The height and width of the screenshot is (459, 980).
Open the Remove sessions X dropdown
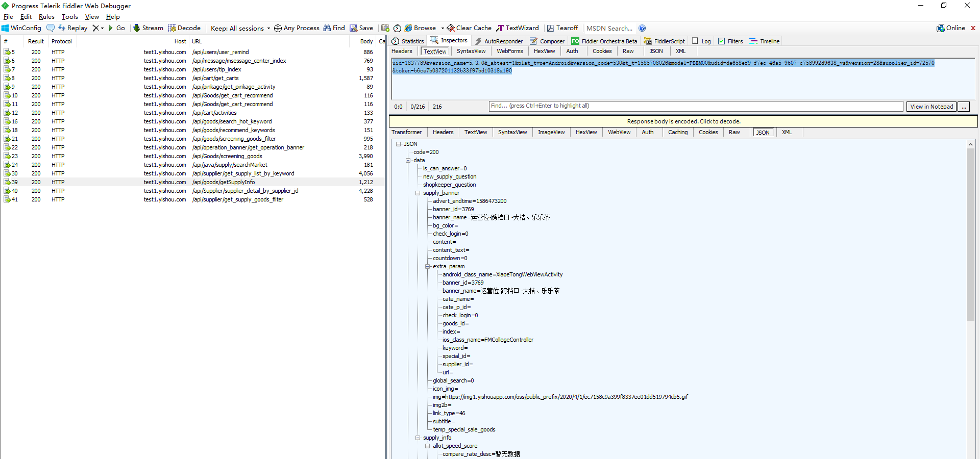click(98, 28)
